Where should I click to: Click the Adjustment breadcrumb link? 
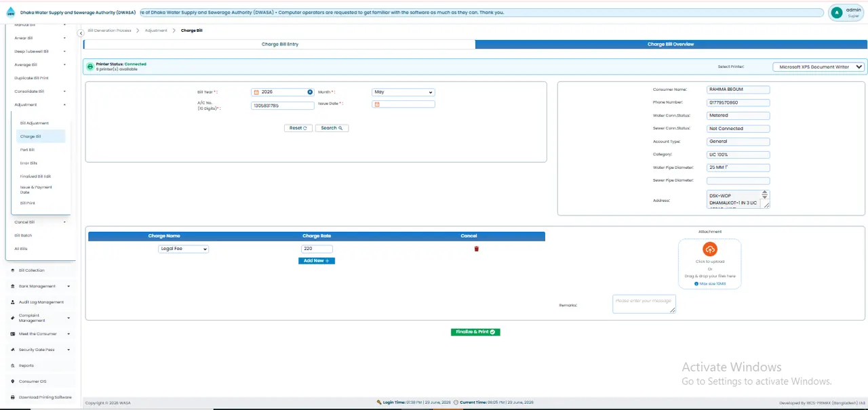click(156, 30)
